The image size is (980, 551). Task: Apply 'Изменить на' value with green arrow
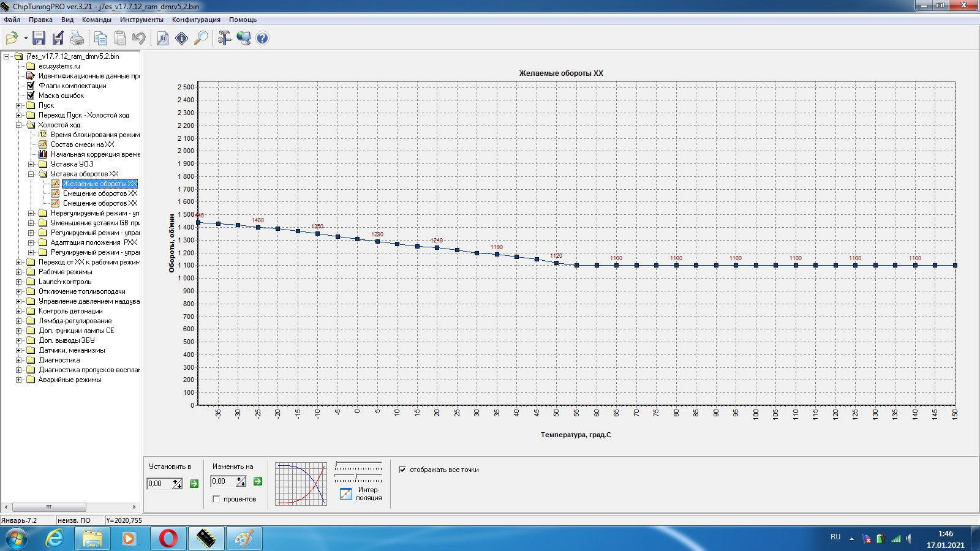point(258,481)
